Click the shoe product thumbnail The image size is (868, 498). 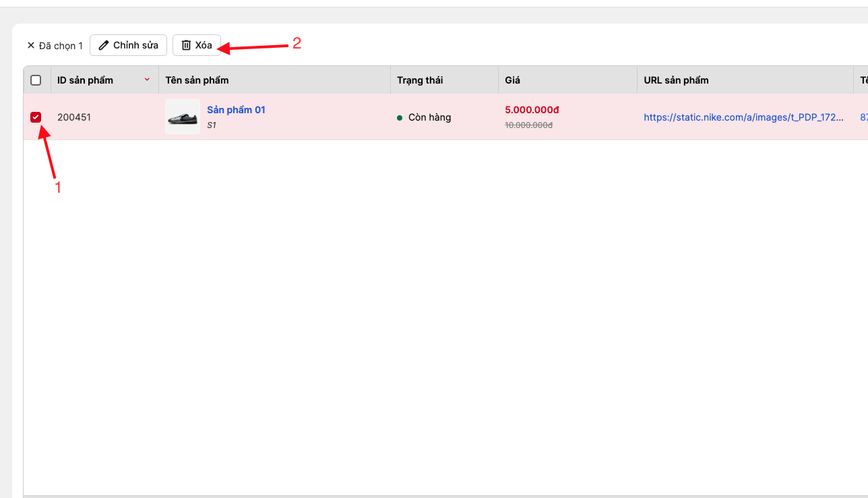click(183, 117)
